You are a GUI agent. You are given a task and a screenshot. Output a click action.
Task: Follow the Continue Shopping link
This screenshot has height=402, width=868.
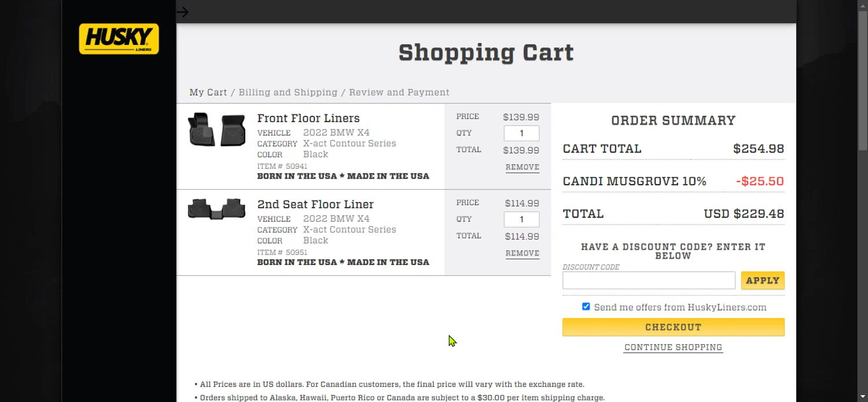pyautogui.click(x=673, y=348)
